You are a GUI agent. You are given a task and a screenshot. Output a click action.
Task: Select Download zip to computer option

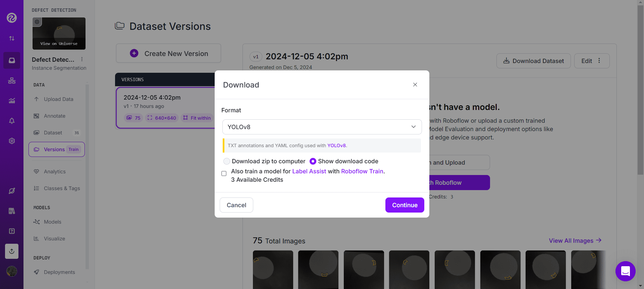point(227,161)
